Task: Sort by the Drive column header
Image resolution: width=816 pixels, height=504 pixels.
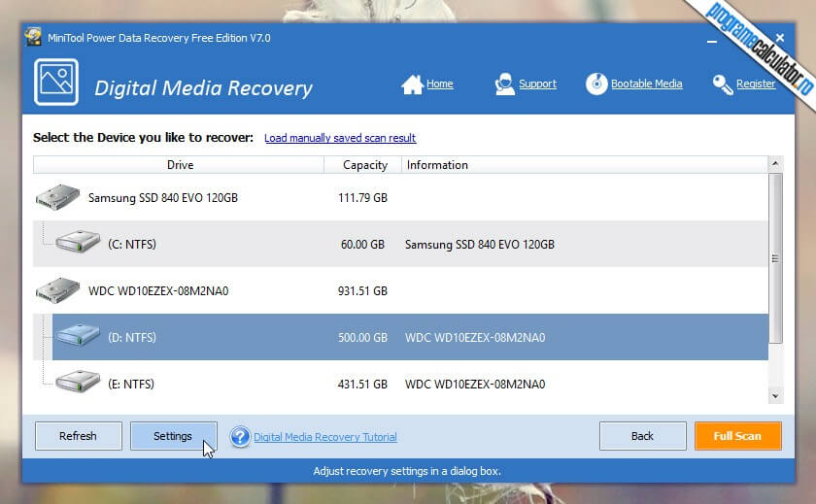Action: (179, 165)
